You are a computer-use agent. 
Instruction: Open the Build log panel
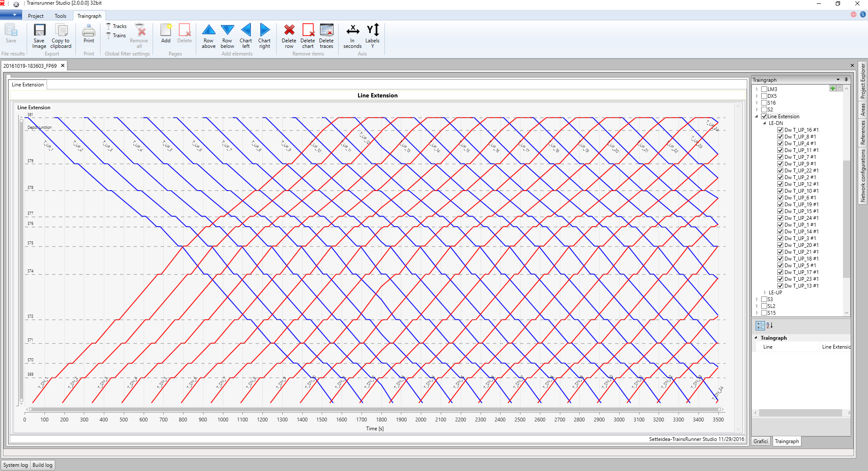pos(42,465)
